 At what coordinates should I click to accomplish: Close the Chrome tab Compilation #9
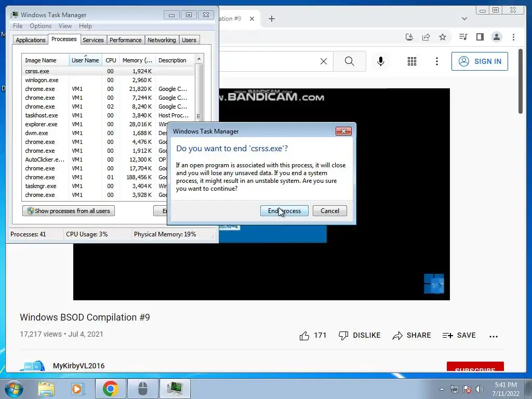(252, 19)
